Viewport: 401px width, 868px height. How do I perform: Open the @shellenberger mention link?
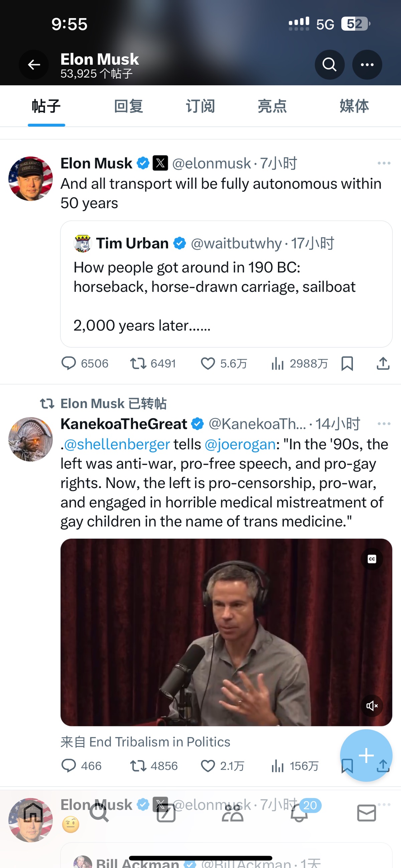coord(117,445)
